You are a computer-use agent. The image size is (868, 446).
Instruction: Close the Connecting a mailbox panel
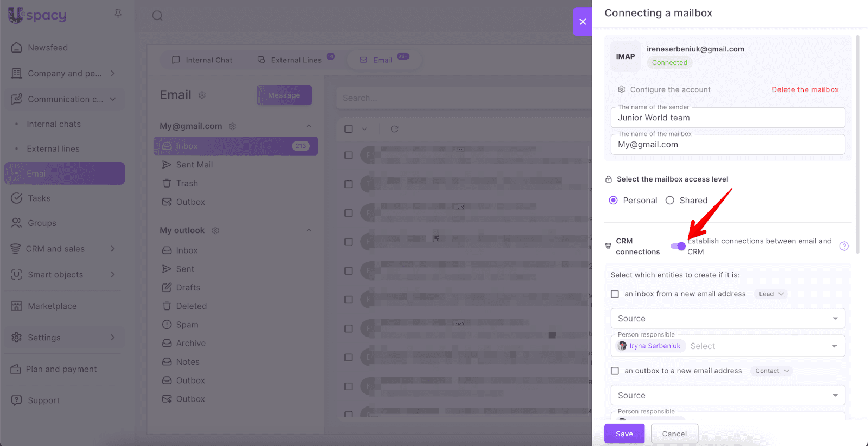tap(582, 22)
